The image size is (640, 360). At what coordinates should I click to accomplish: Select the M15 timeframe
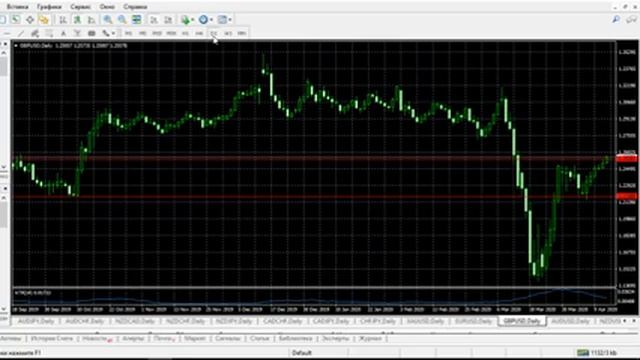pos(157,33)
